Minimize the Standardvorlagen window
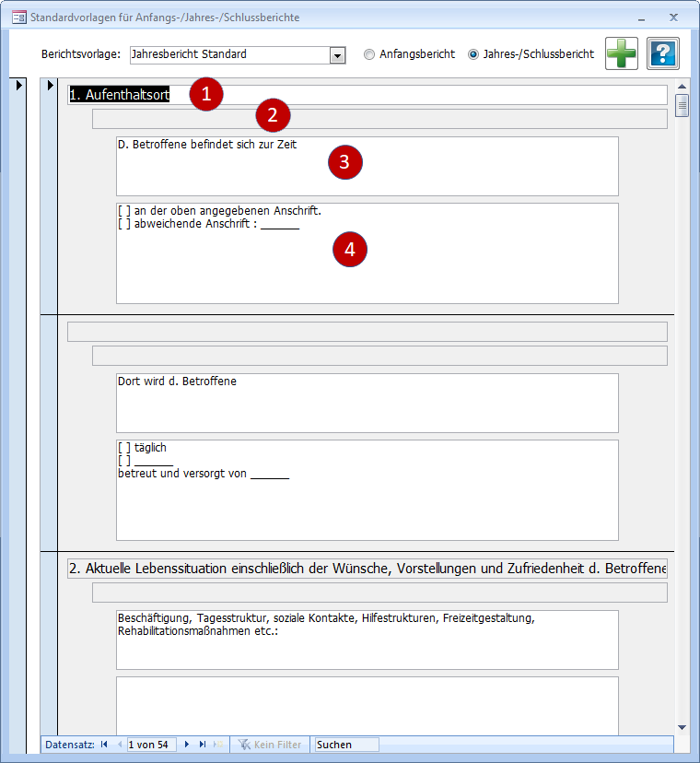 642,18
